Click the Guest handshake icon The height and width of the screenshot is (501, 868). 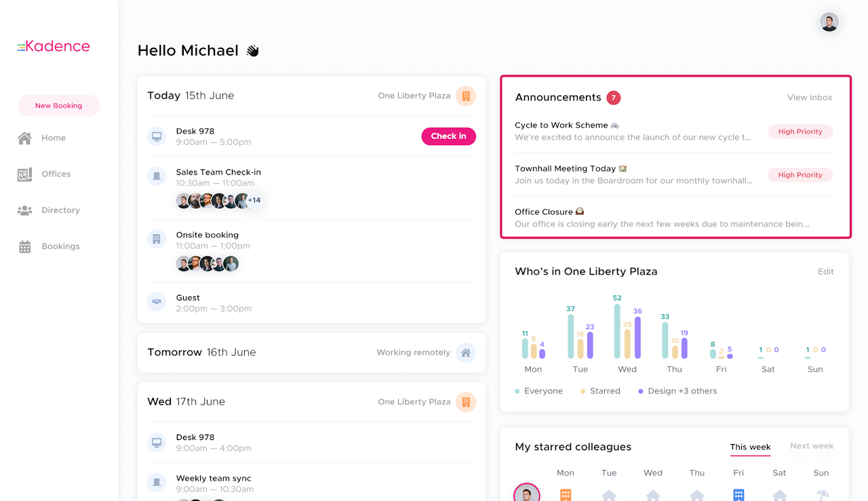tap(157, 302)
